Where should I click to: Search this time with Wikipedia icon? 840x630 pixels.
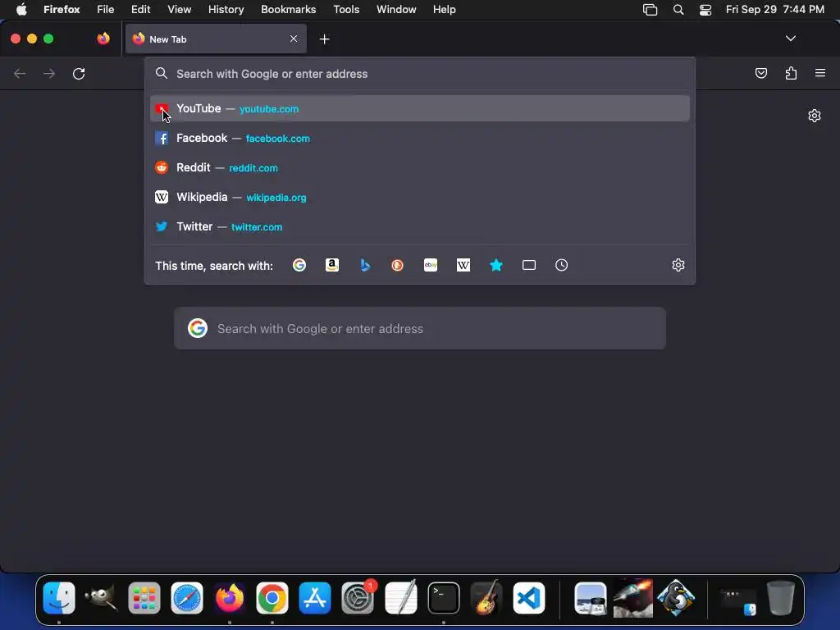point(463,265)
